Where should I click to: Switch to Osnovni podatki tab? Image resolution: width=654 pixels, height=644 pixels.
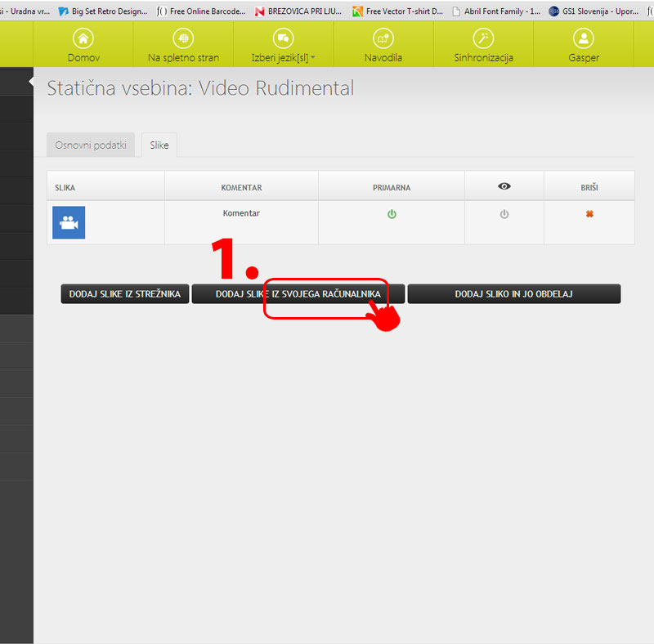91,145
